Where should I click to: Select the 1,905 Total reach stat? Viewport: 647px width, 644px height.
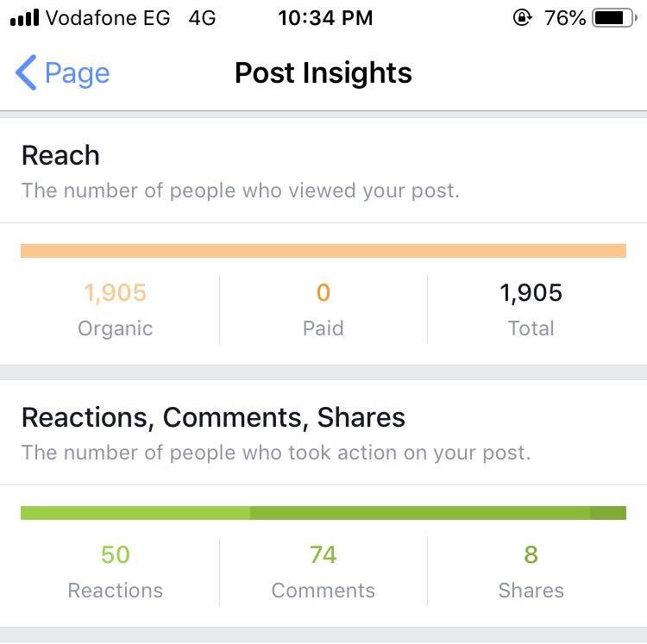[x=531, y=309]
